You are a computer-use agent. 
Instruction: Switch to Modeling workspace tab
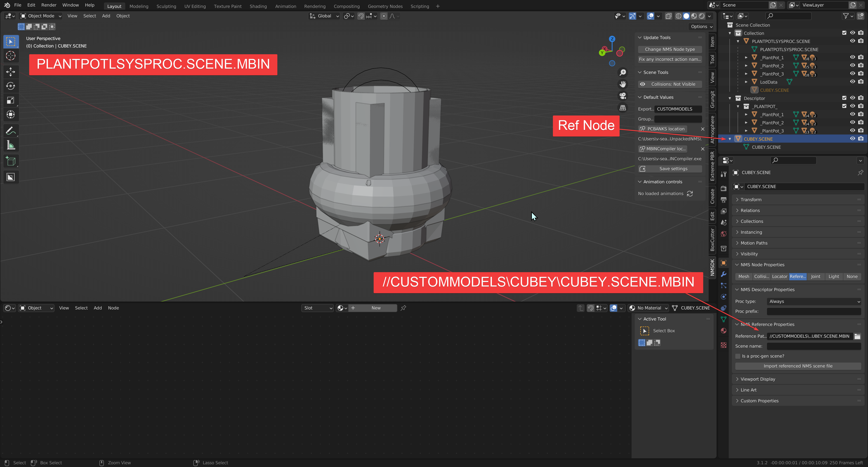click(x=139, y=6)
